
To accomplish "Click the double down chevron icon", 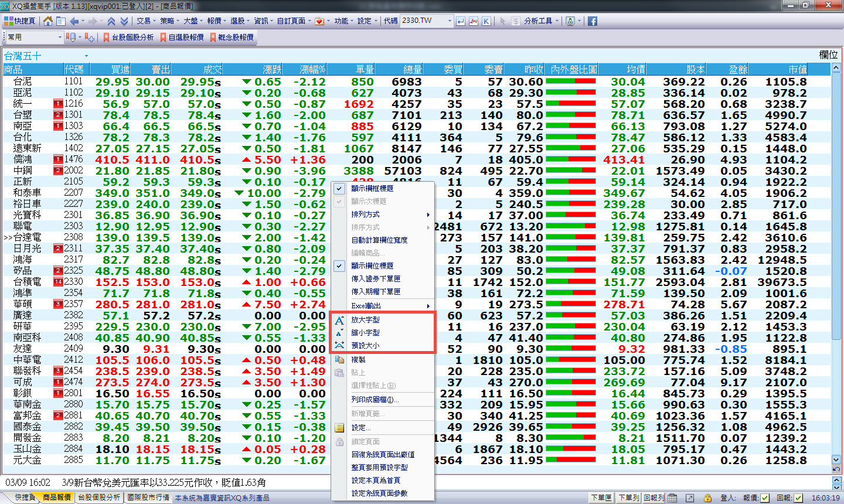I will pyautogui.click(x=124, y=21).
